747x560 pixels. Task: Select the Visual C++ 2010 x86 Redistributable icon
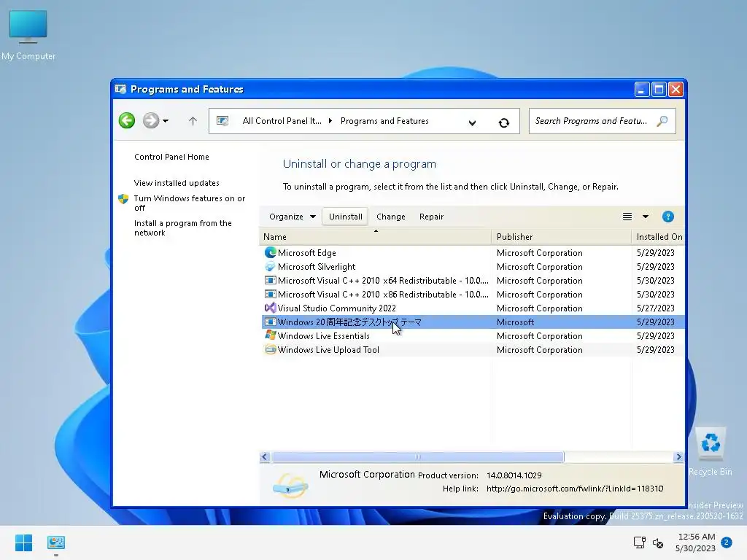270,294
